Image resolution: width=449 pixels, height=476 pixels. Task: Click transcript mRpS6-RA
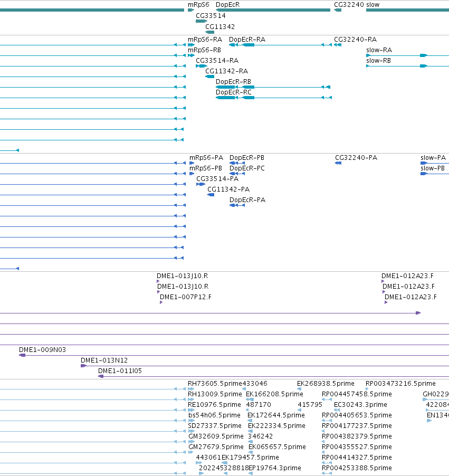[205, 40]
